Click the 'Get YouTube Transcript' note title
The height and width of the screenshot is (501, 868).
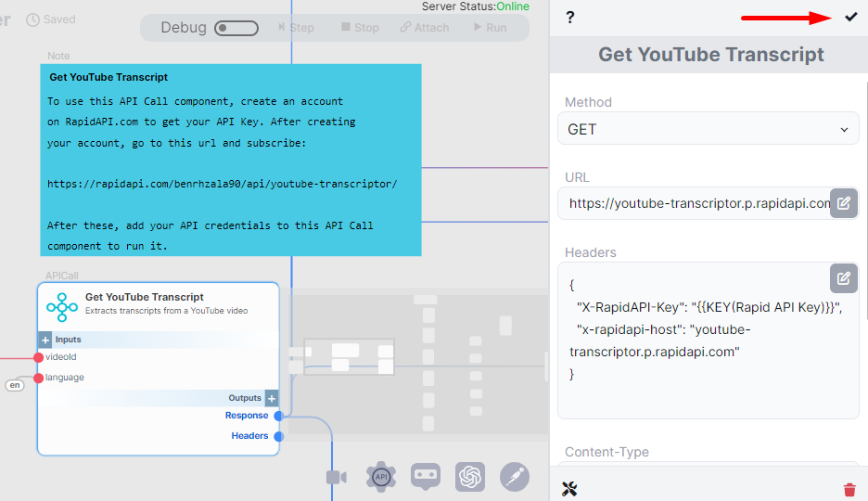click(108, 77)
